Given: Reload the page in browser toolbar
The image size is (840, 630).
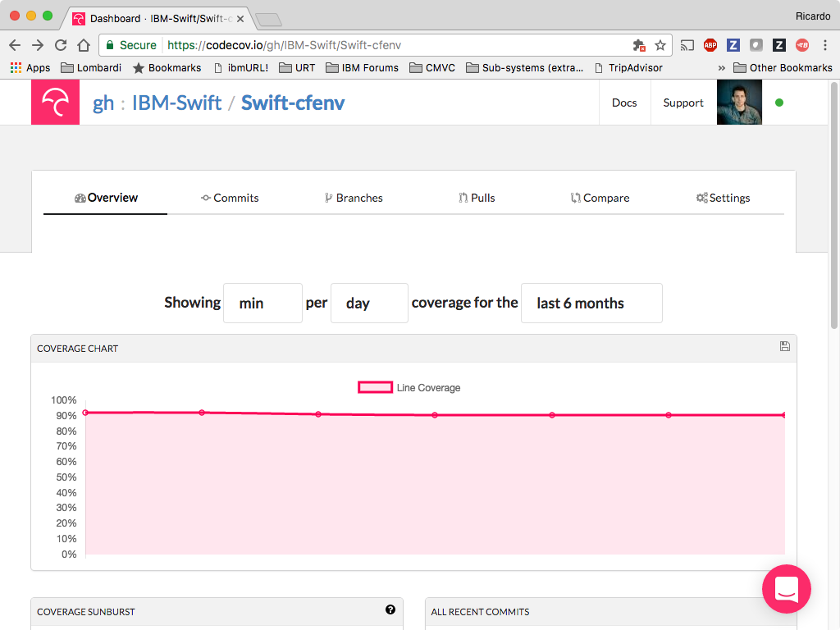Looking at the screenshot, I should click(x=61, y=45).
